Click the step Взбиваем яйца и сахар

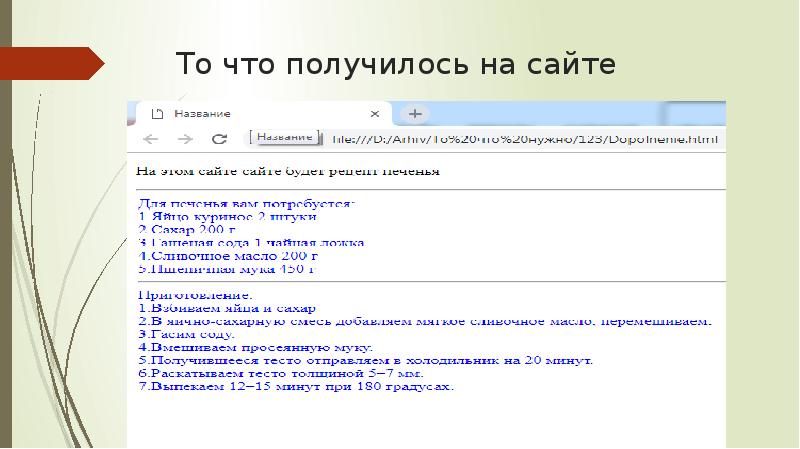coord(226,309)
